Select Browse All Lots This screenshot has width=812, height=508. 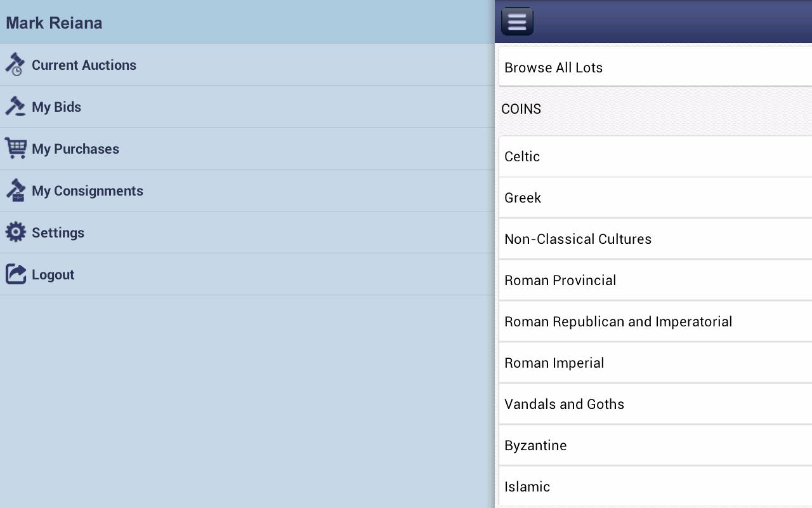[x=655, y=67]
